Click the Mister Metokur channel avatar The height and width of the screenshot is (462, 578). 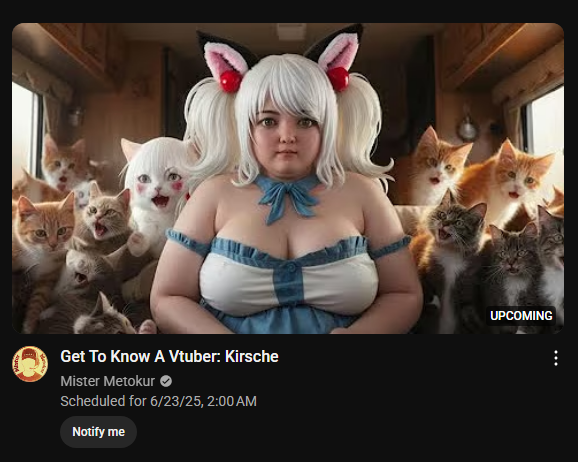coord(30,364)
